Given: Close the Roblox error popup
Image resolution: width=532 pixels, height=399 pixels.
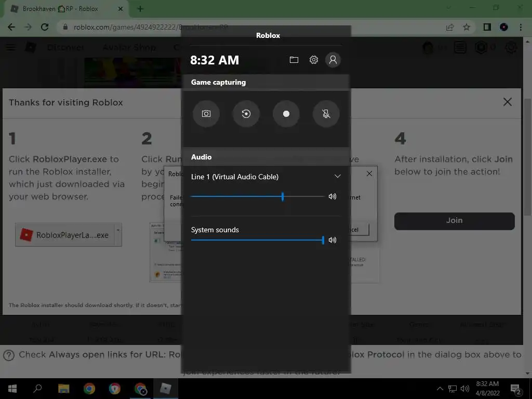Looking at the screenshot, I should [x=369, y=174].
